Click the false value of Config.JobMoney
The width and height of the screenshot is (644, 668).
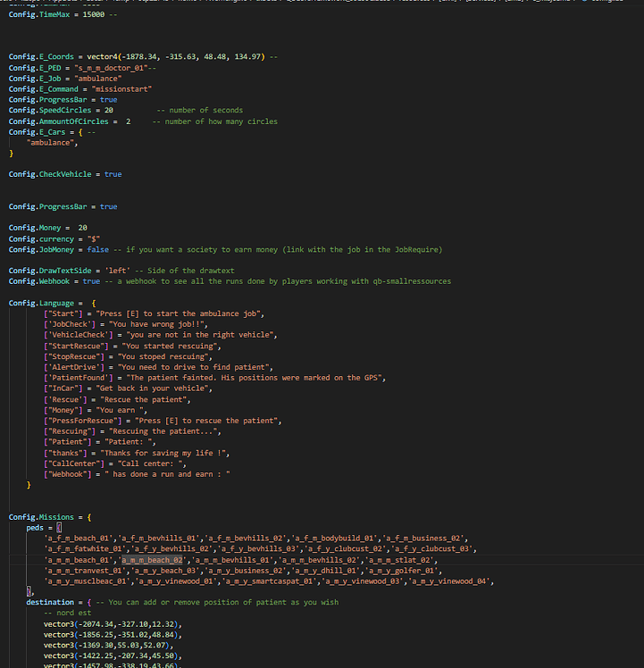[x=98, y=249]
